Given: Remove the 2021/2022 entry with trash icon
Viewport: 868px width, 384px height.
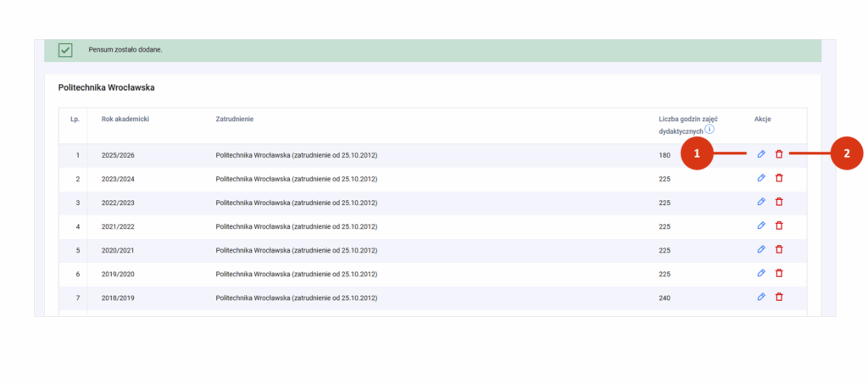Looking at the screenshot, I should click(779, 225).
